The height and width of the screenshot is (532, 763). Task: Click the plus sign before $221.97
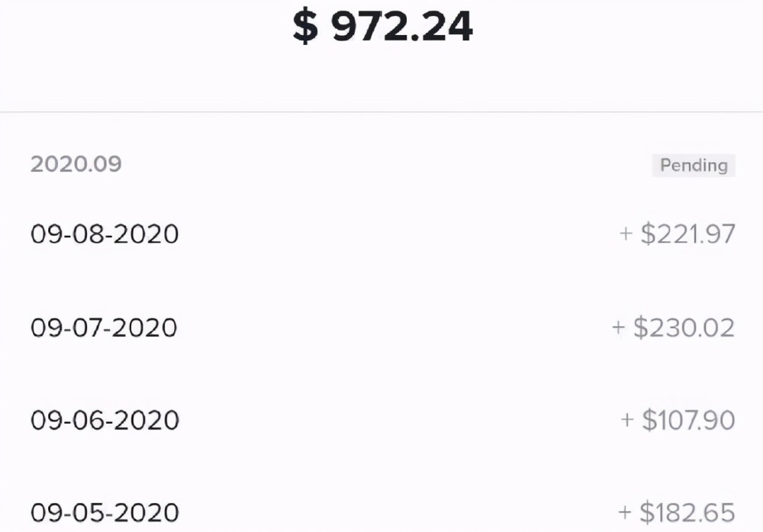pyautogui.click(x=626, y=234)
